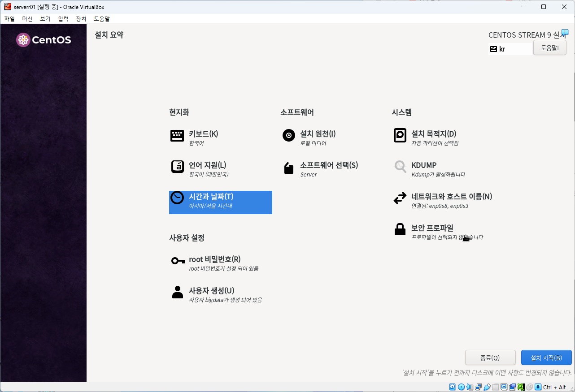Click the CPU processor status icon
575x392 pixels.
pyautogui.click(x=521, y=387)
